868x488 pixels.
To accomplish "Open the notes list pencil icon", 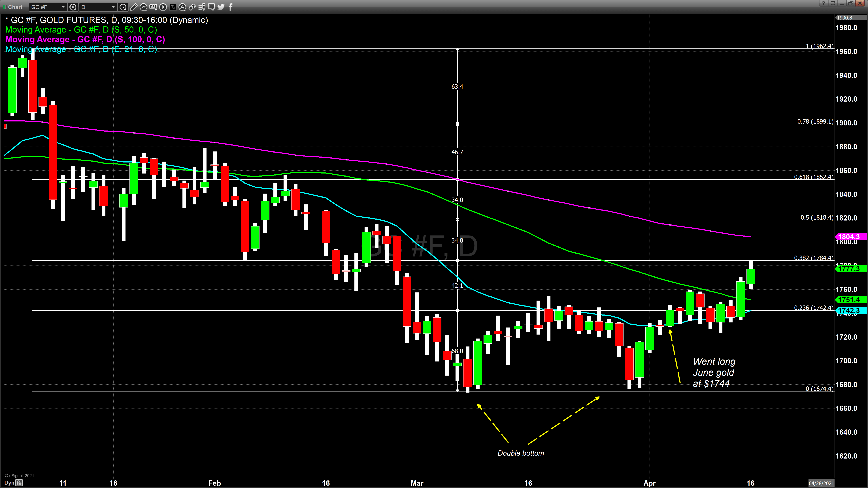I will click(202, 7).
